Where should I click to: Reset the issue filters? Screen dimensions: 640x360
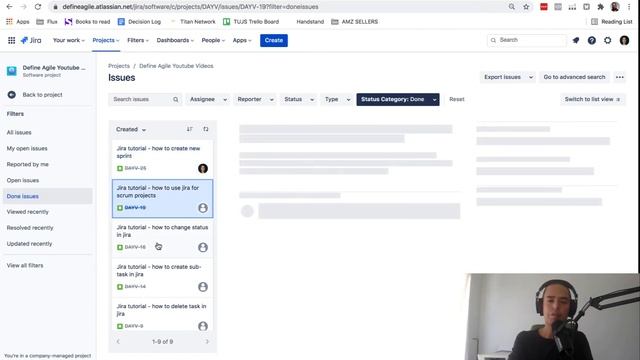[457, 100]
